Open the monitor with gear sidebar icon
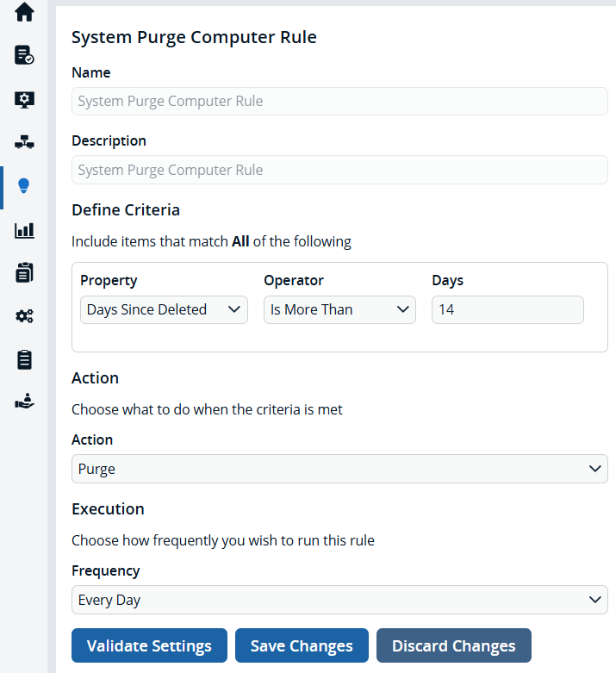 [x=24, y=100]
